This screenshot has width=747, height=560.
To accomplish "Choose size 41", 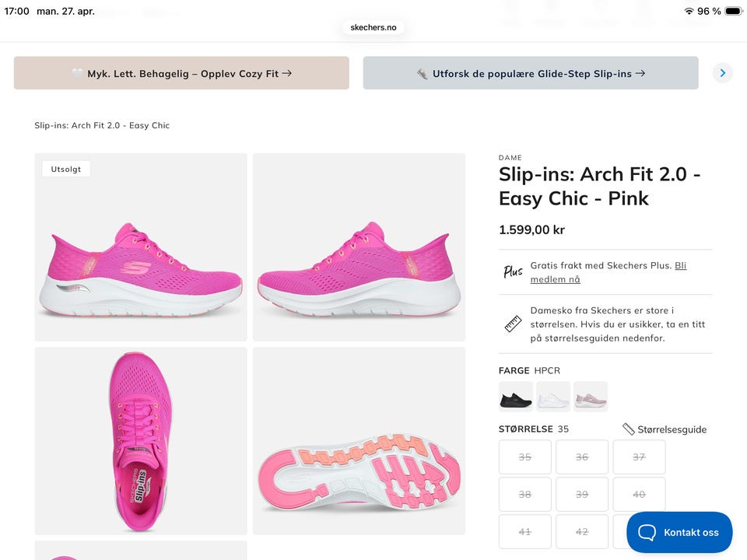I will click(x=525, y=532).
